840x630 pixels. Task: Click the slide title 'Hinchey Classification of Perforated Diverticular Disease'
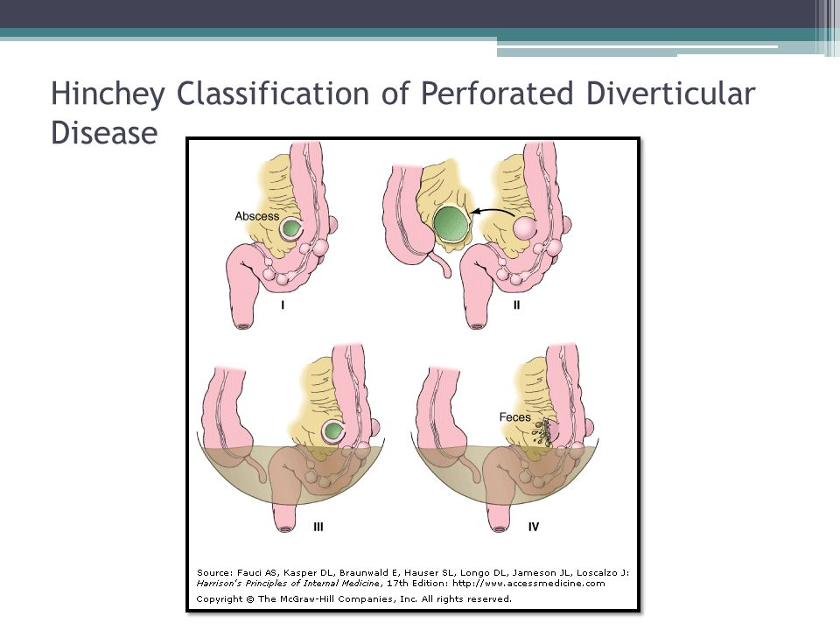(x=402, y=113)
